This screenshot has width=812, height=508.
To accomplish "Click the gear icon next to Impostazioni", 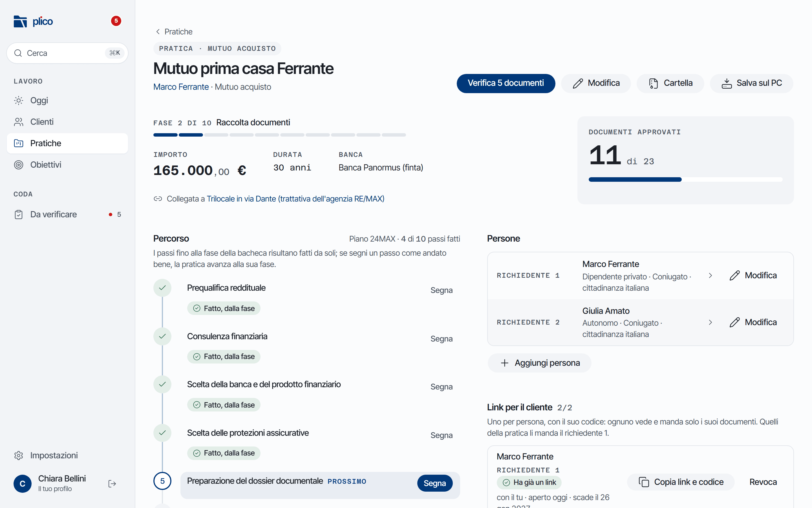I will (19, 455).
